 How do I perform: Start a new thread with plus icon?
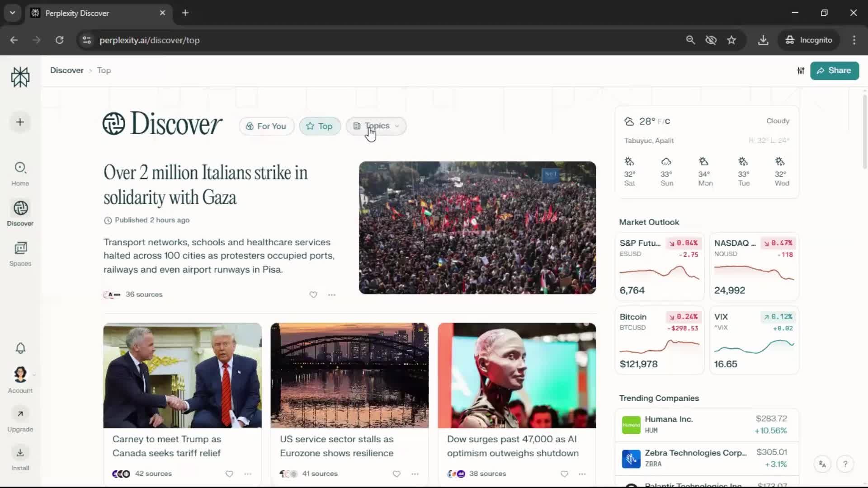tap(20, 122)
